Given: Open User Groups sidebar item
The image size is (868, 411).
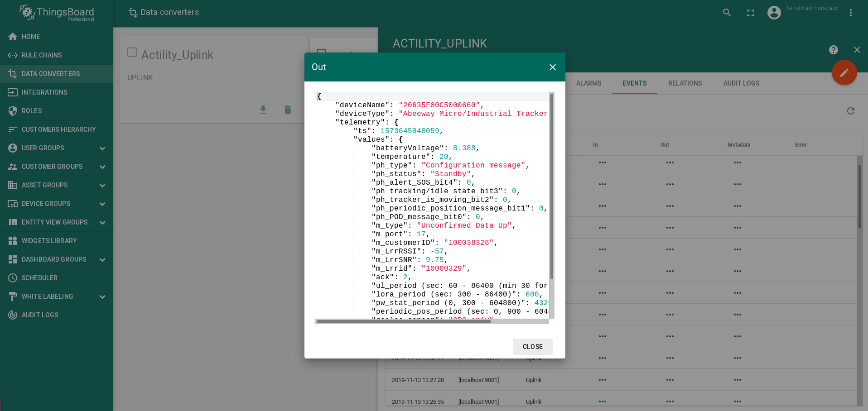Looking at the screenshot, I should [x=57, y=148].
